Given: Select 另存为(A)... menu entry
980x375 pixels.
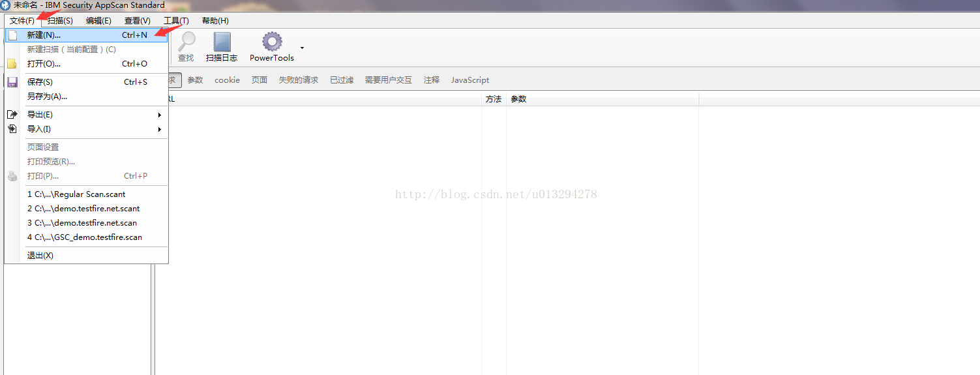Looking at the screenshot, I should tap(87, 97).
